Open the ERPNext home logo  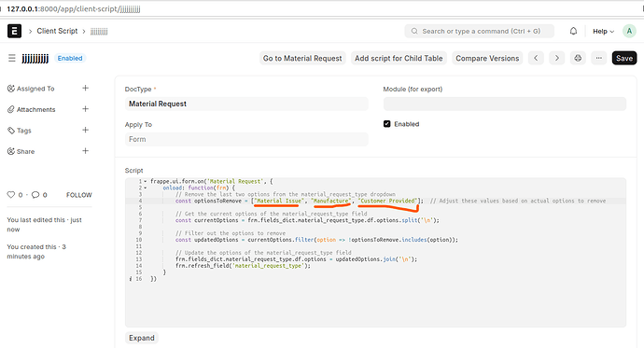click(x=14, y=31)
